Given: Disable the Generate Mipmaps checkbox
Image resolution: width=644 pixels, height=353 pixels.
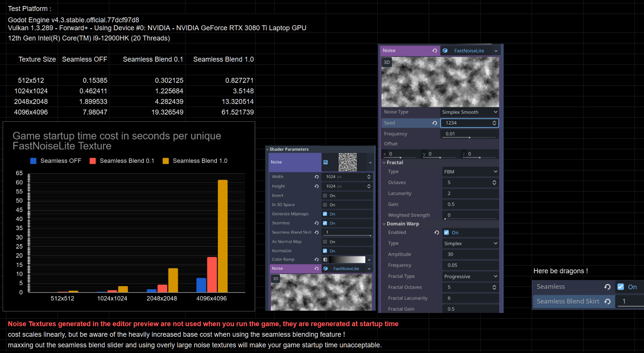Looking at the screenshot, I should click(x=325, y=214).
